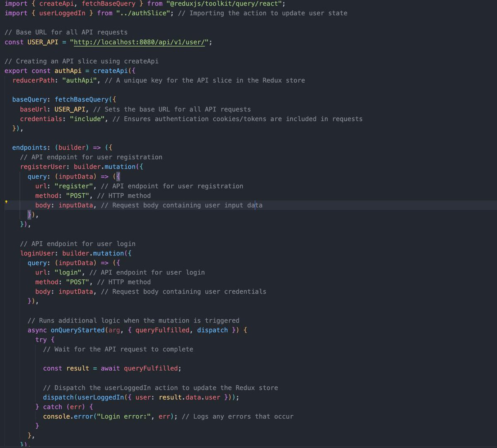This screenshot has width=497, height=448.
Task: Click the "@reduxjs/toolkit/query/react" import path
Action: click(224, 4)
